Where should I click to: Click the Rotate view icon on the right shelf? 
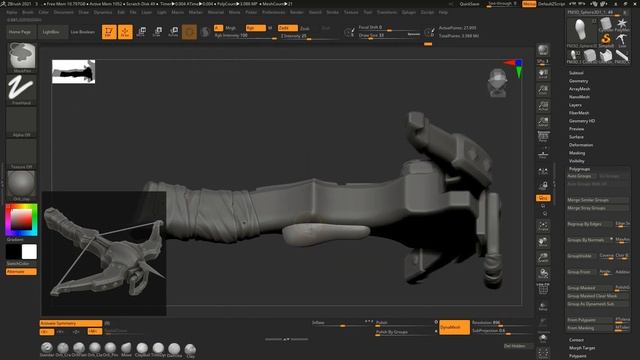[543, 273]
